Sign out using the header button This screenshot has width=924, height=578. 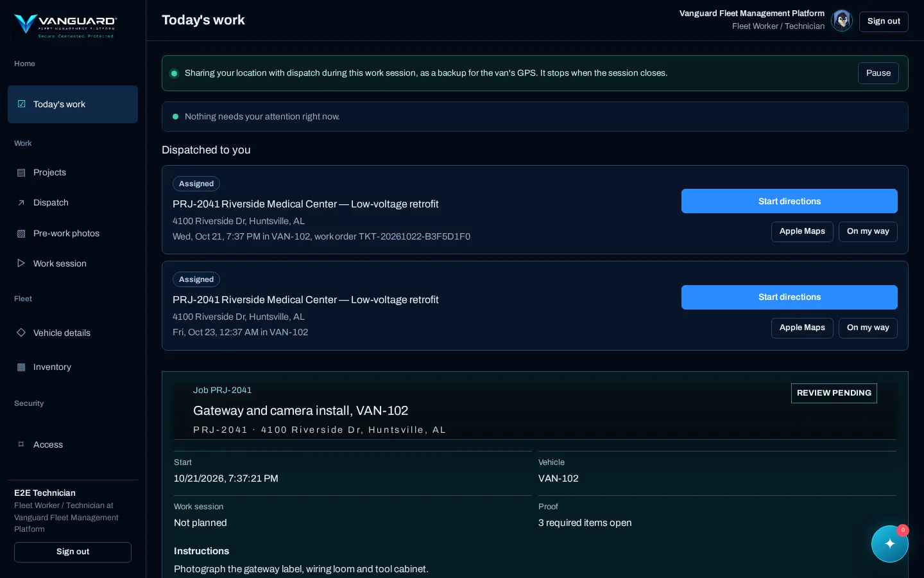tap(884, 21)
